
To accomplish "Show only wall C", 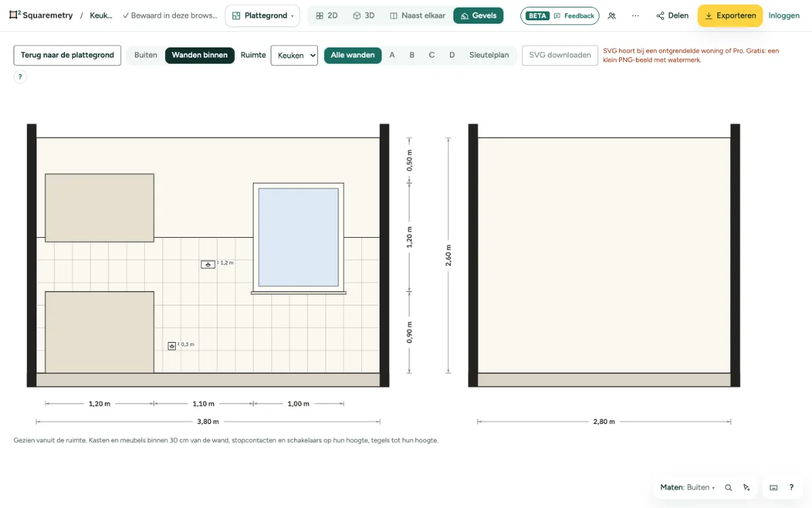I will pos(432,56).
